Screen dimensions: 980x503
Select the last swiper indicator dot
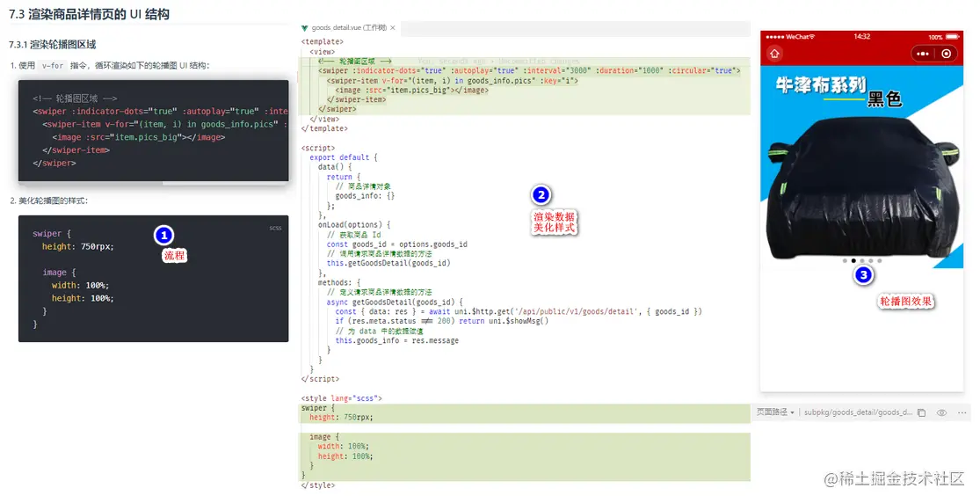[x=880, y=261]
